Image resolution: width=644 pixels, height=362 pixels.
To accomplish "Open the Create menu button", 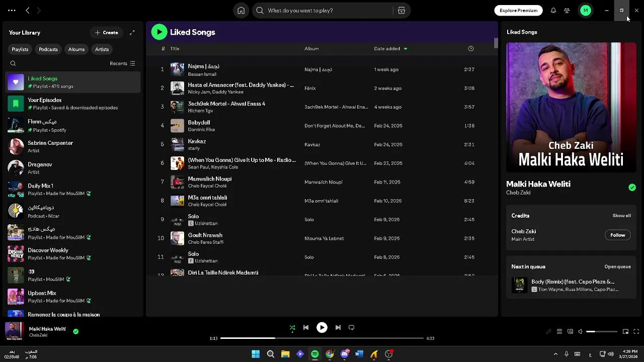I will (107, 33).
